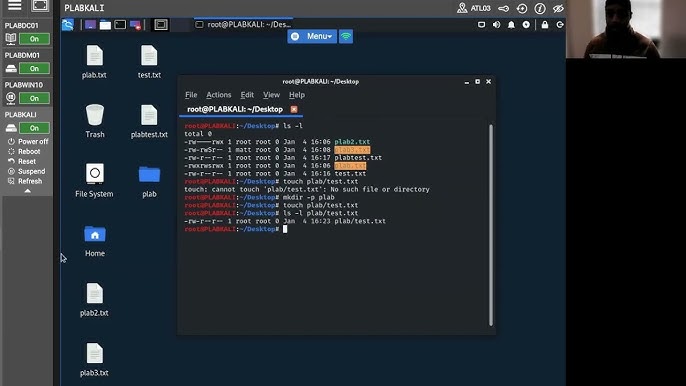
Task: Power off the PLABKALI machine
Action: (x=28, y=141)
